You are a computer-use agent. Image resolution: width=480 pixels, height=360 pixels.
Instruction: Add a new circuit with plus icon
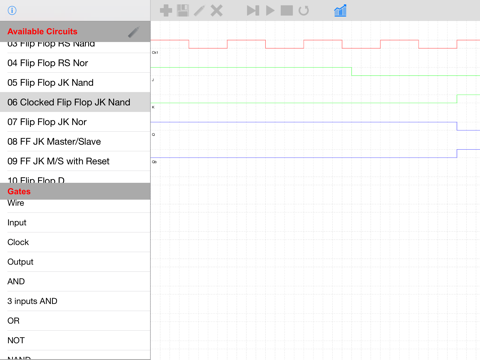pos(166,10)
